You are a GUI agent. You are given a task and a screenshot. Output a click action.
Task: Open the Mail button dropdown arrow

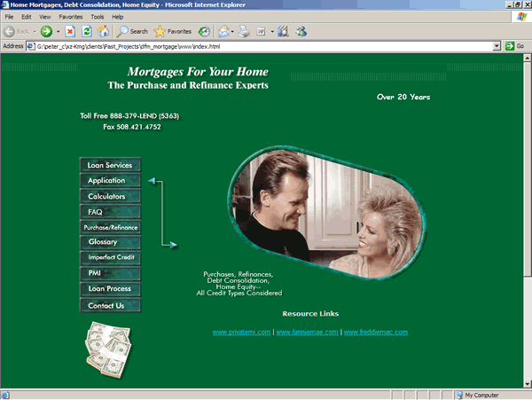coord(232,32)
